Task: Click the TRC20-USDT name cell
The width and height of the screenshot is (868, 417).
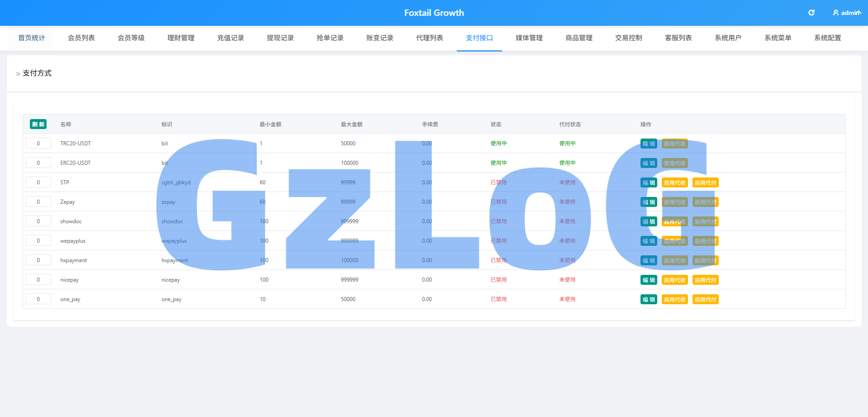Action: (x=76, y=144)
